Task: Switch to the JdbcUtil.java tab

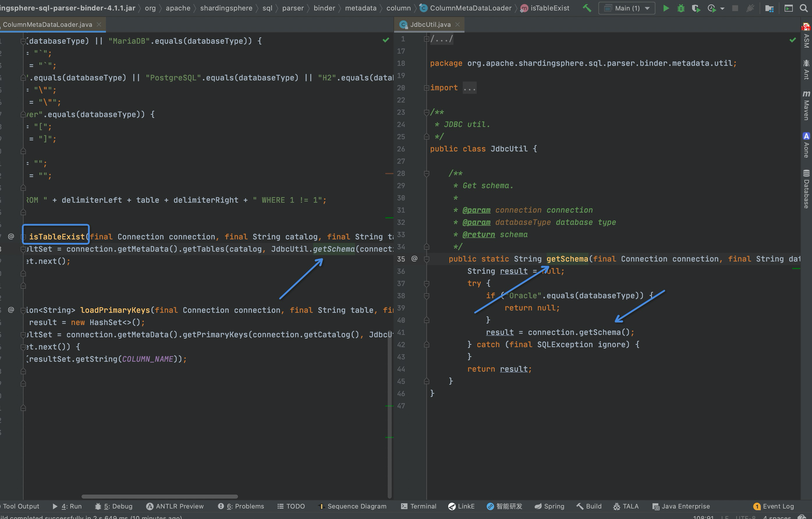Action: (x=430, y=24)
